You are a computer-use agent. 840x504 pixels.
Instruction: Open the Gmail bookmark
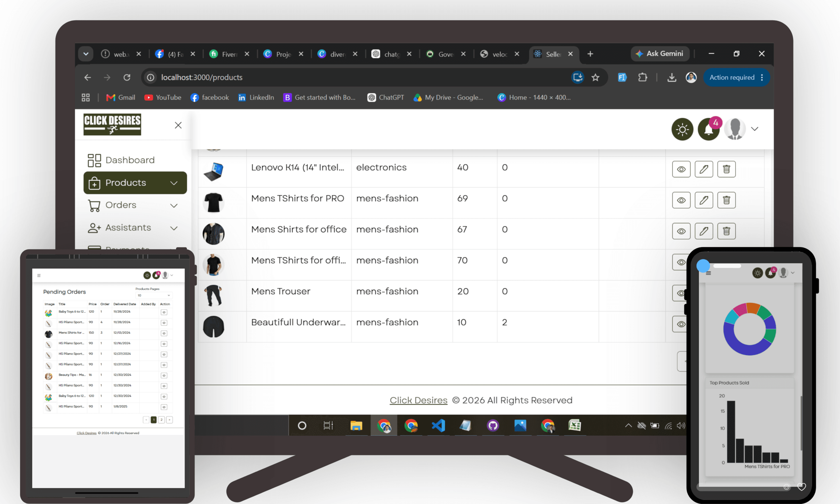click(120, 98)
